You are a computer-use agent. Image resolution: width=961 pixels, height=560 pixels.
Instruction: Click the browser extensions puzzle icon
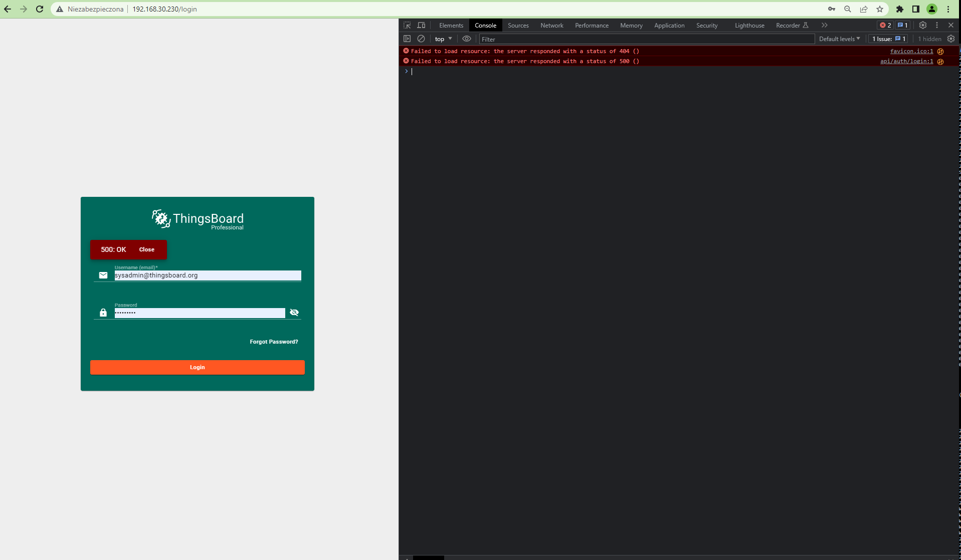pyautogui.click(x=900, y=9)
